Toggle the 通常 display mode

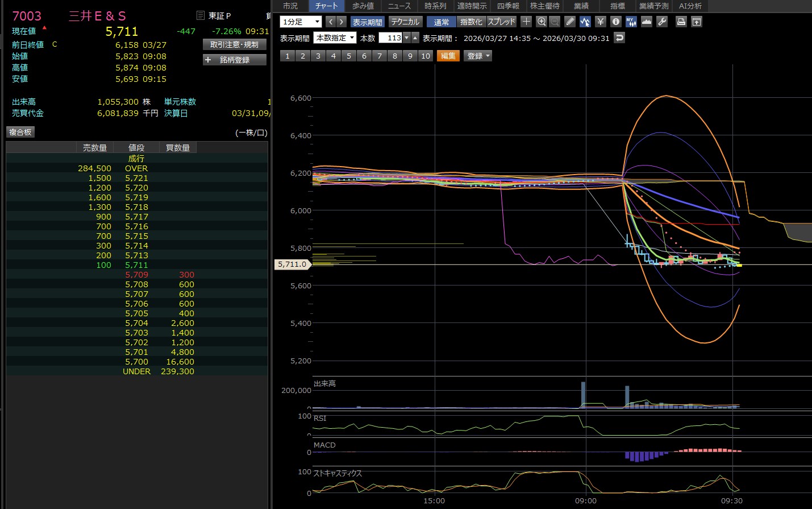tap(441, 22)
